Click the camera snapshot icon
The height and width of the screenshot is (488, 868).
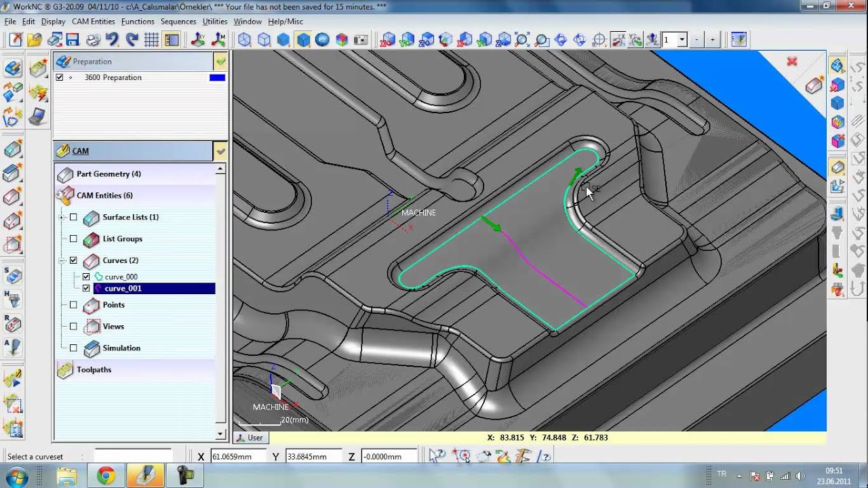click(x=361, y=40)
